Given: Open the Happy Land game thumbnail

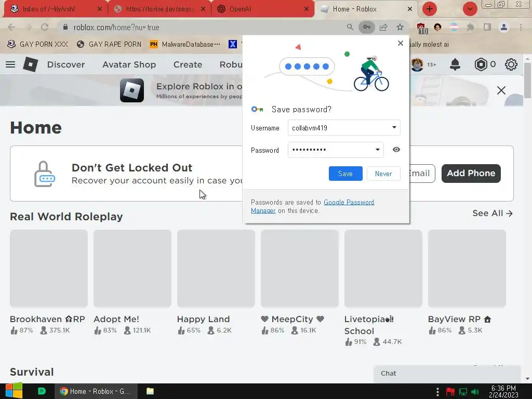Looking at the screenshot, I should (x=216, y=269).
